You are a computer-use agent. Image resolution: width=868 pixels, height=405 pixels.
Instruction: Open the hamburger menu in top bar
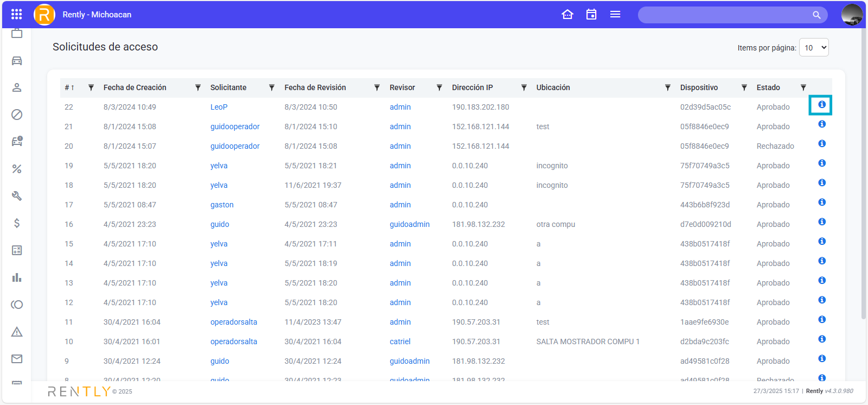pyautogui.click(x=615, y=15)
